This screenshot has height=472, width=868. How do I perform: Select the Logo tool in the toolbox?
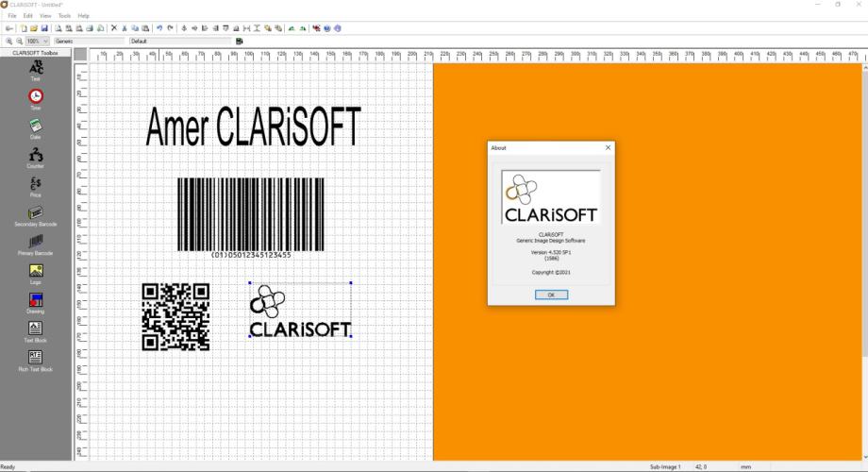(36, 274)
